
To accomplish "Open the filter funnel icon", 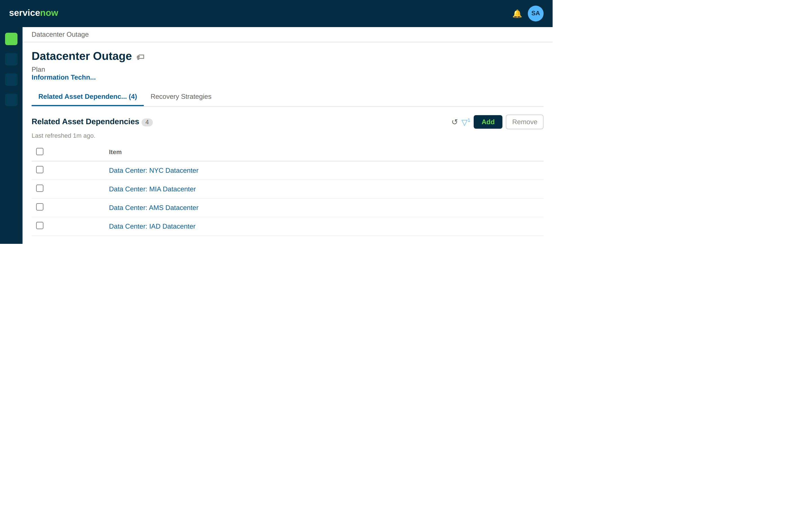I will pyautogui.click(x=465, y=122).
